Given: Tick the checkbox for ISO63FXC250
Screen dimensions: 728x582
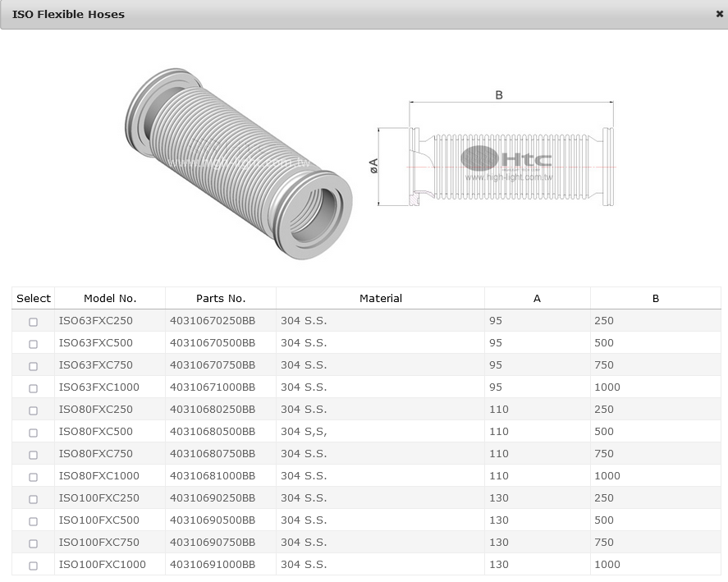Looking at the screenshot, I should click(34, 322).
